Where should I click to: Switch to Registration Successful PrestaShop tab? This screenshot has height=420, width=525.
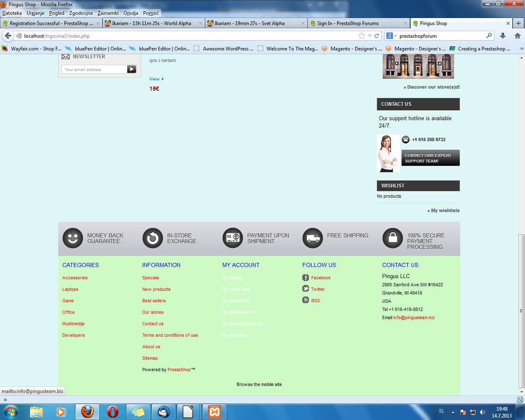51,23
